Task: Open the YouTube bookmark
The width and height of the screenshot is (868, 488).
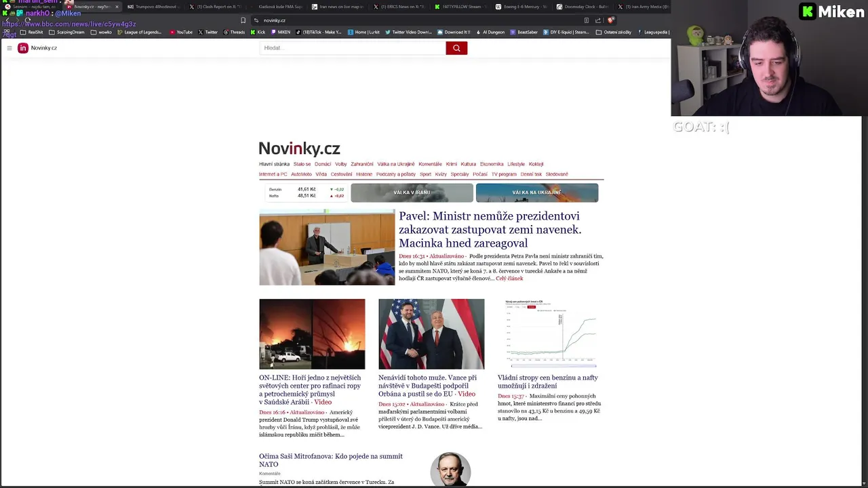Action: click(x=181, y=32)
